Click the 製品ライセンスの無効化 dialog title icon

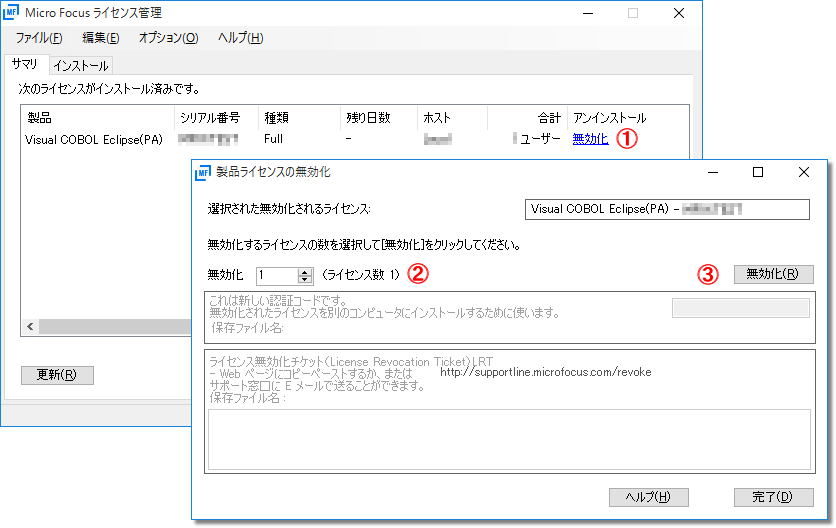coord(203,172)
